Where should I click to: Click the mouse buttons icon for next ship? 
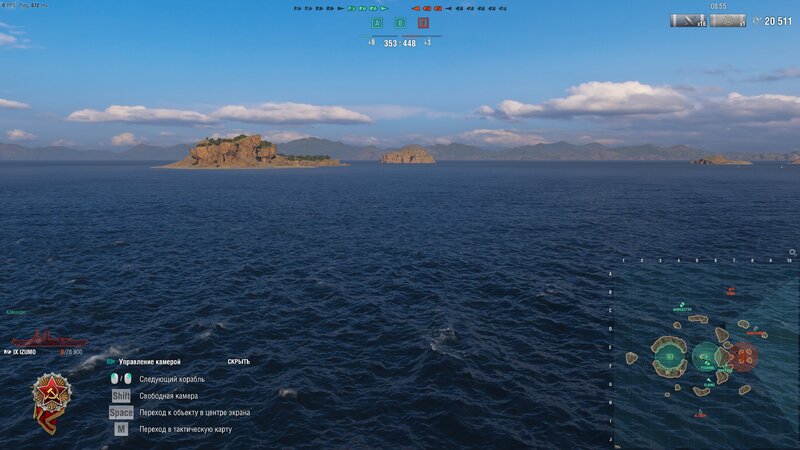[x=121, y=379]
